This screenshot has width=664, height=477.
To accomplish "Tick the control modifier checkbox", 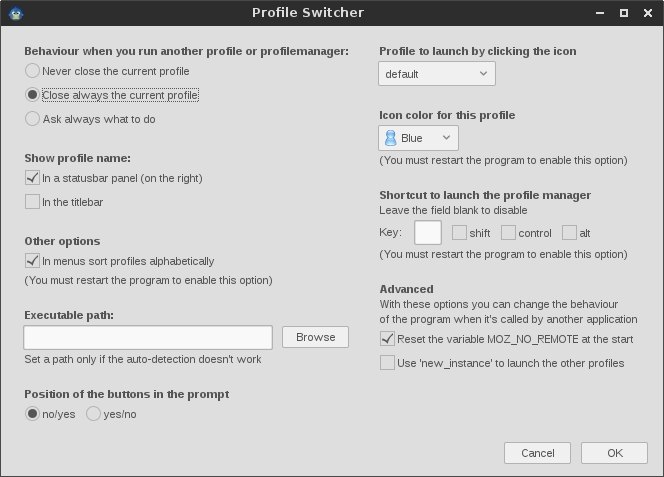I will tap(508, 233).
